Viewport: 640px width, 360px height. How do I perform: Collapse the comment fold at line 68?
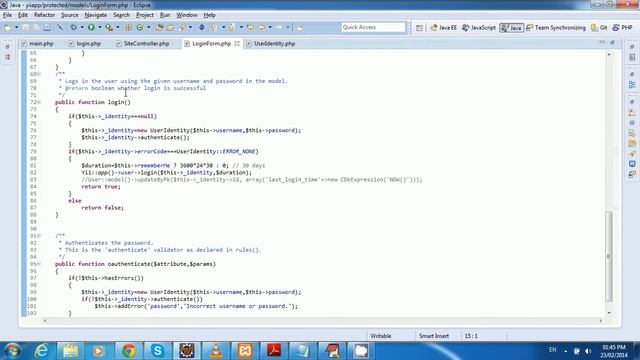coord(39,74)
